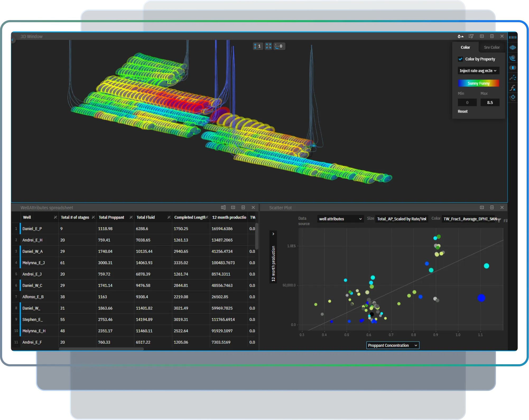Click the fit-to-view expand arrows icon

268,46
